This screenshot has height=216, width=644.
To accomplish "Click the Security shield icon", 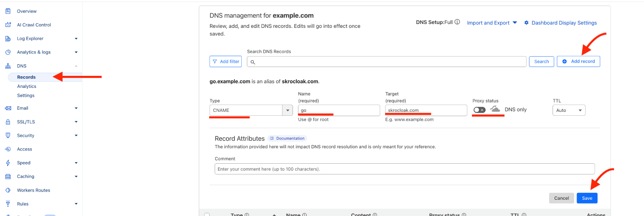I will (x=8, y=135).
